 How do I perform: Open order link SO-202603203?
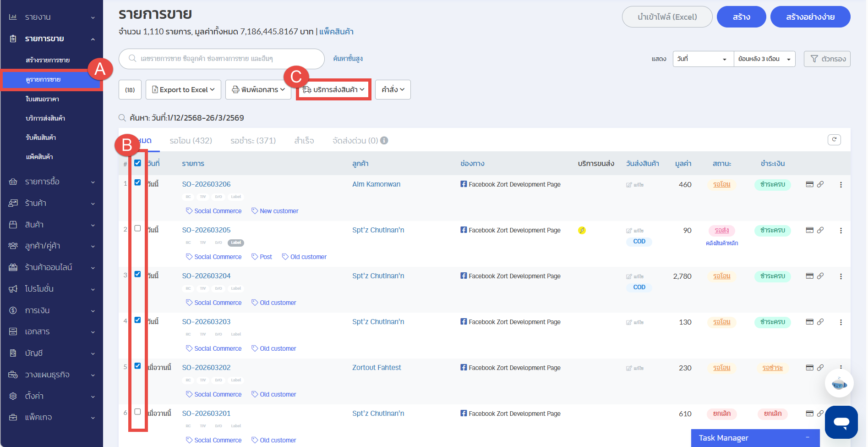coord(206,322)
